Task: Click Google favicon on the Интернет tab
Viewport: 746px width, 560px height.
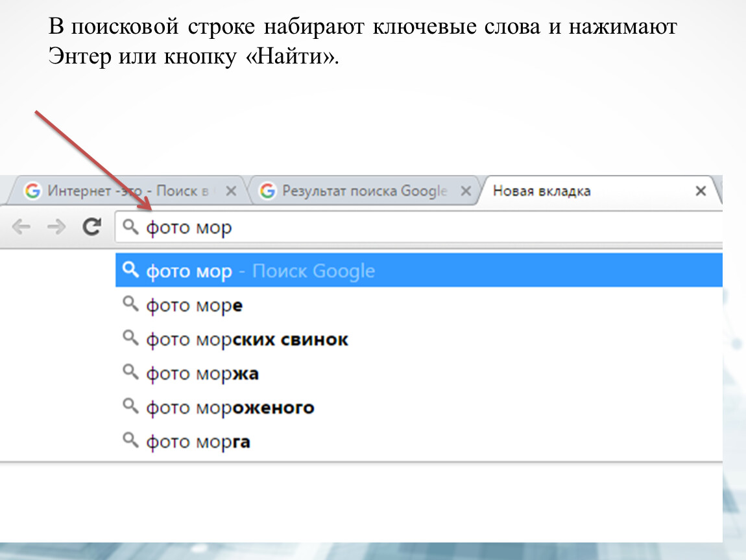Action: click(33, 191)
